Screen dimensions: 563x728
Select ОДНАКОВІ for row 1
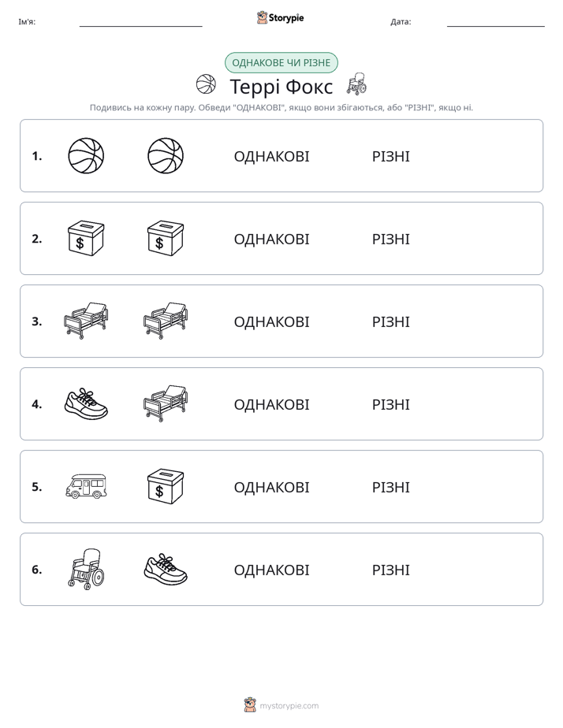[x=271, y=157]
